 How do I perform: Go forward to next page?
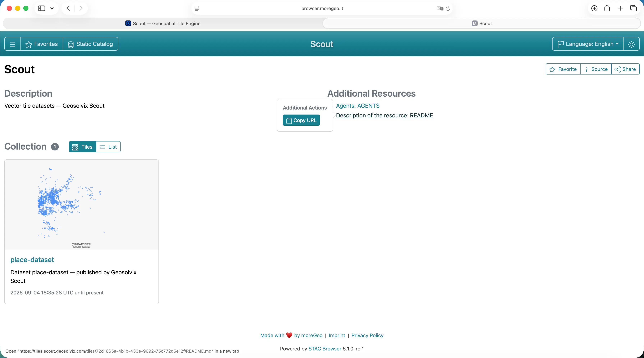click(x=81, y=8)
